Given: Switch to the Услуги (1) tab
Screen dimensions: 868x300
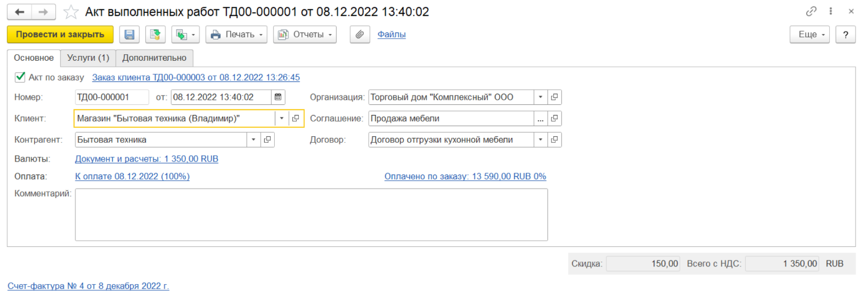Looking at the screenshot, I should click(88, 58).
